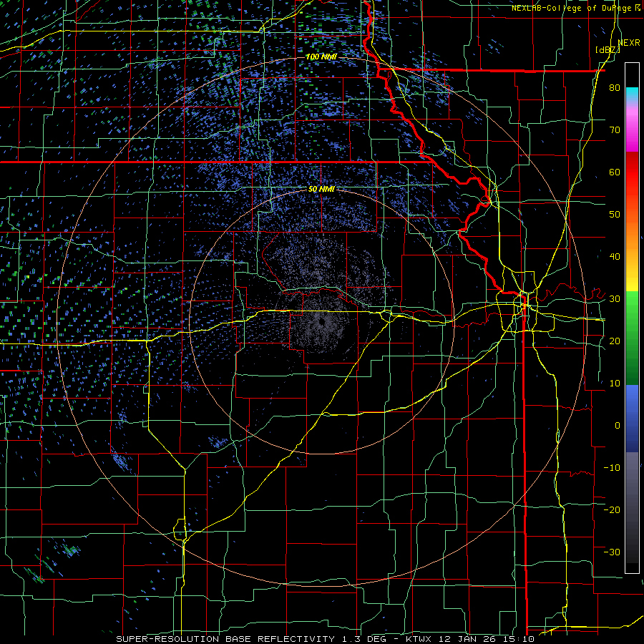Click the 50 NMI range ring label
This screenshot has height=644, width=644.
tap(321, 189)
